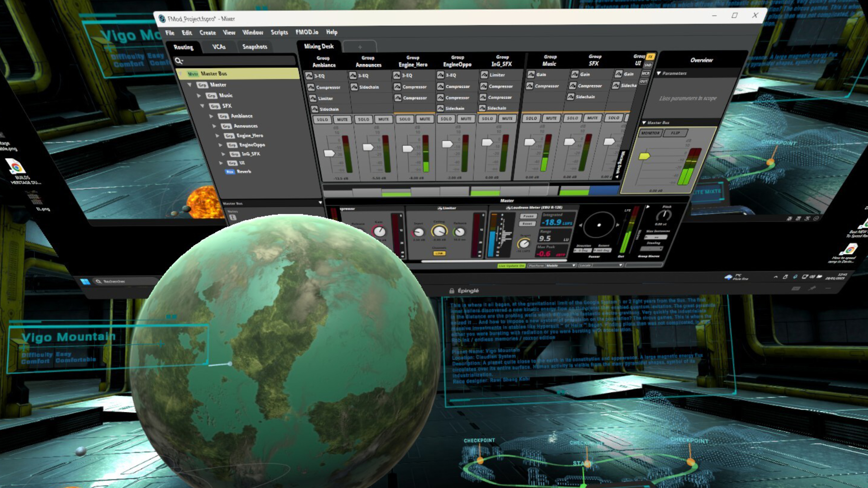Screen dimensions: 868x488
Task: Click the 3-EQ effect icon on Group Ambiance
Action: click(309, 76)
